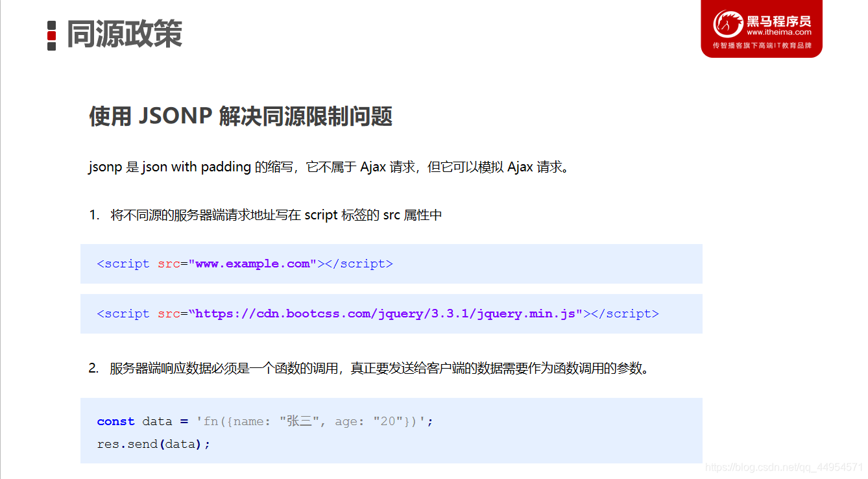Click the red logo banner top right
This screenshot has height=479, width=868.
click(761, 29)
